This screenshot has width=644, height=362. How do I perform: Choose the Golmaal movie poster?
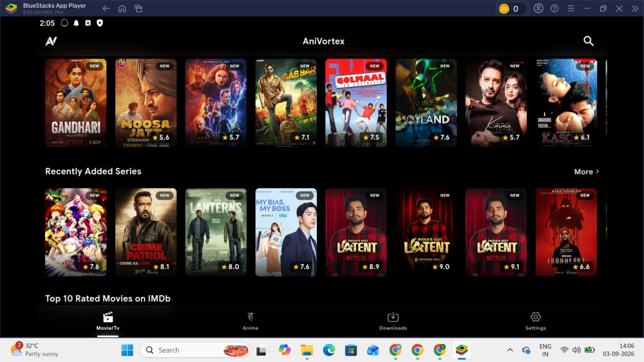click(x=356, y=103)
